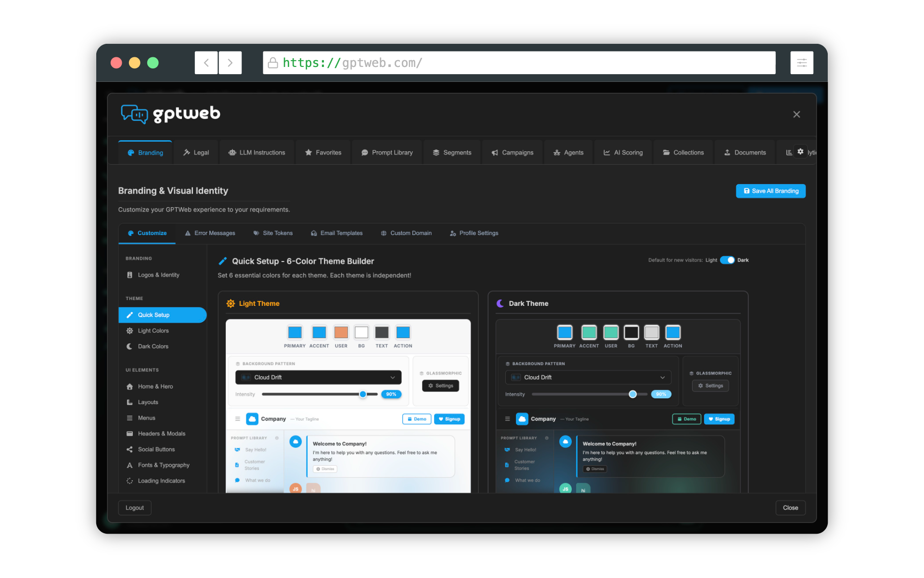Open Glassmorphic Settings in Dark Theme
This screenshot has height=578, width=924.
point(711,386)
